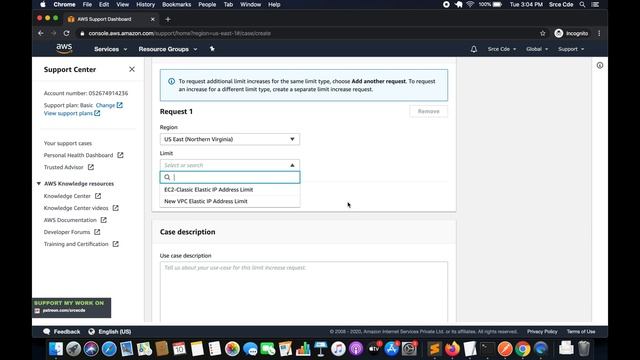640x360 pixels.
Task: Click the external link icon beside Personal Health Dashboard
Action: point(120,155)
